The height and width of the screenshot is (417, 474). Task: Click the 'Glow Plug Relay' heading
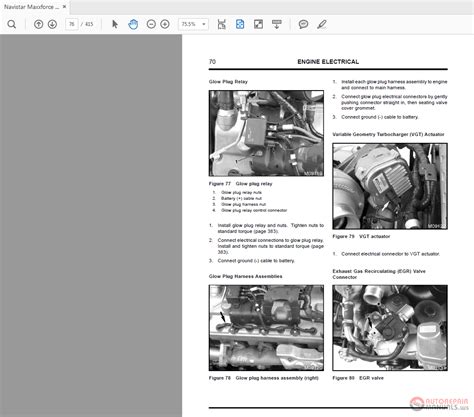tap(228, 82)
